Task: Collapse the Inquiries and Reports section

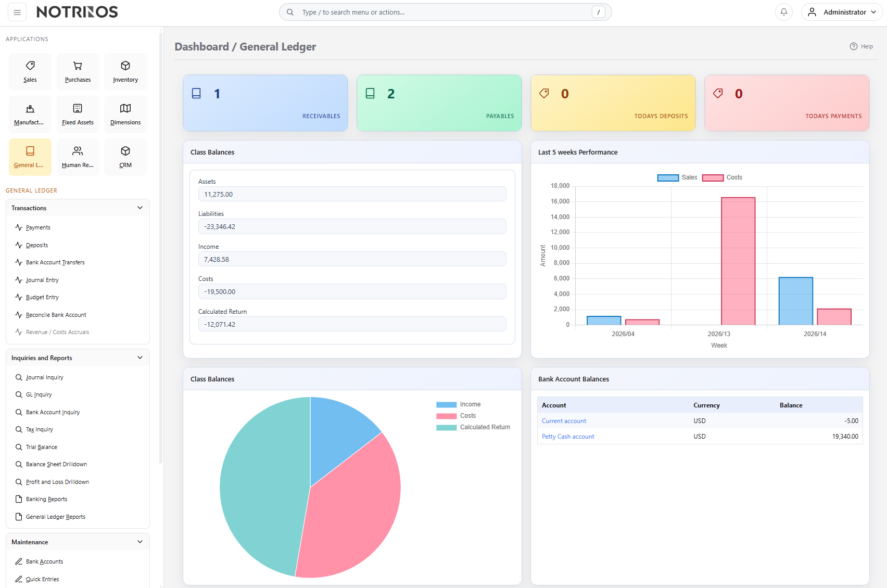Action: [x=140, y=358]
